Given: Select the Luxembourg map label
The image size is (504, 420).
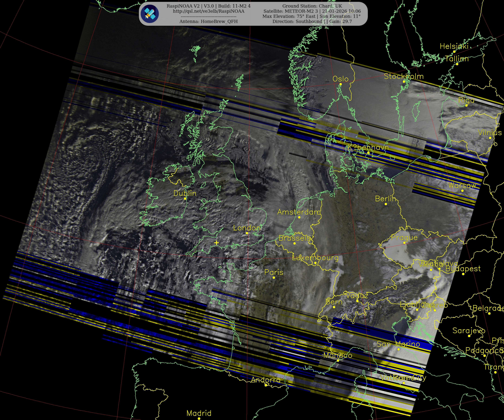Looking at the screenshot, I should click(315, 258).
